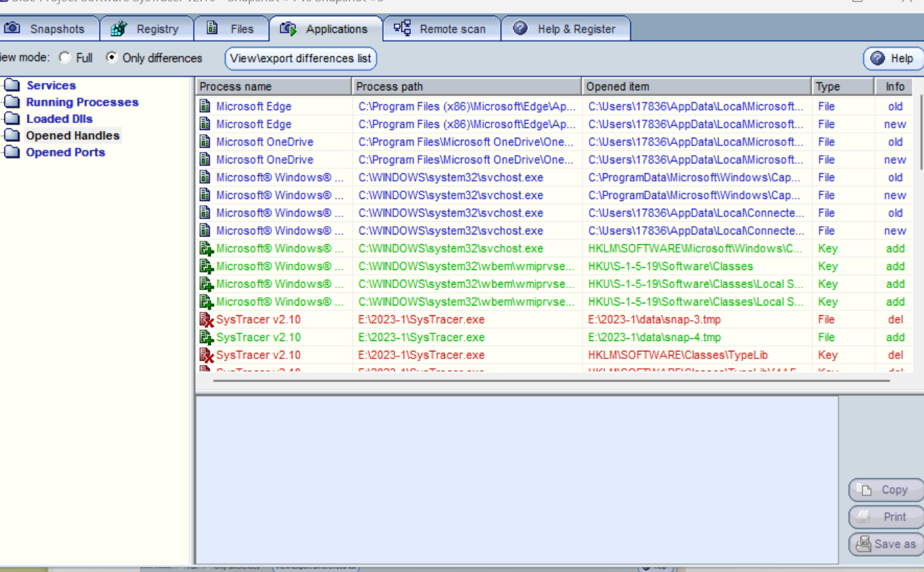Click the Help button below the tabs
This screenshot has height=572, width=924.
pos(893,58)
